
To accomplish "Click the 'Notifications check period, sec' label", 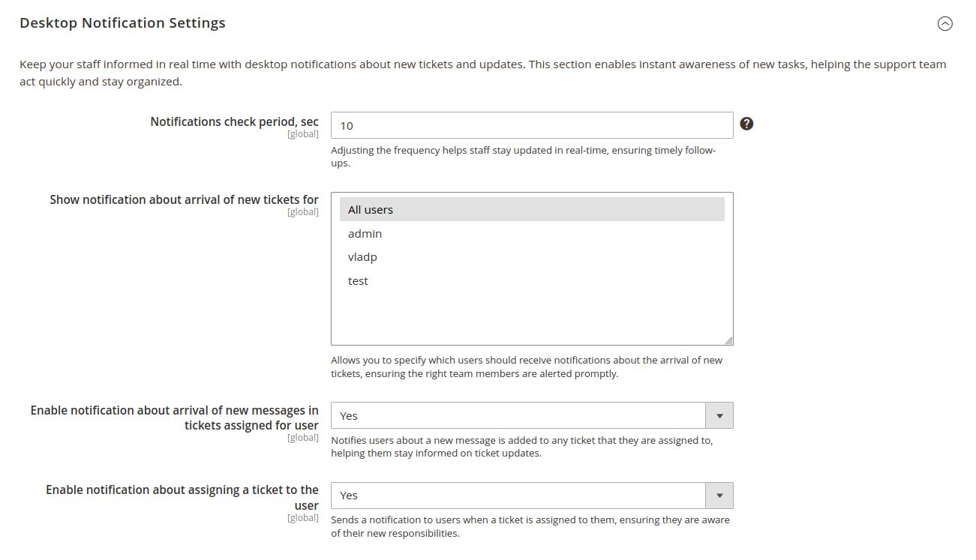I will point(233,121).
